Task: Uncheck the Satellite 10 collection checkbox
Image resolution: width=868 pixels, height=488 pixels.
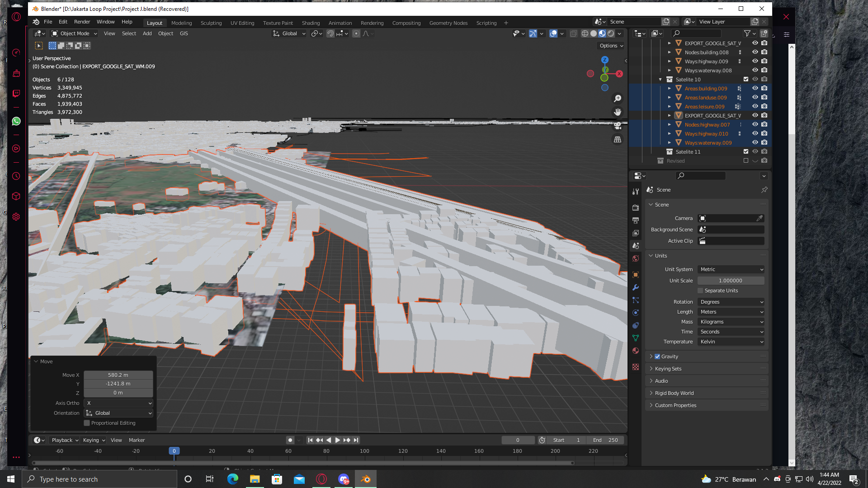Action: pos(746,80)
